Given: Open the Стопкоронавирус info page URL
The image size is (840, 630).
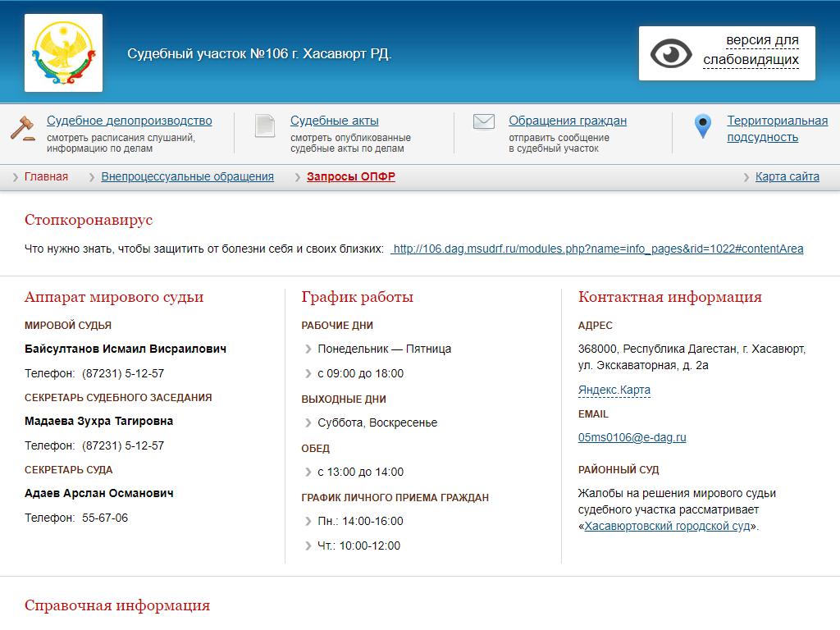Looking at the screenshot, I should [x=597, y=249].
